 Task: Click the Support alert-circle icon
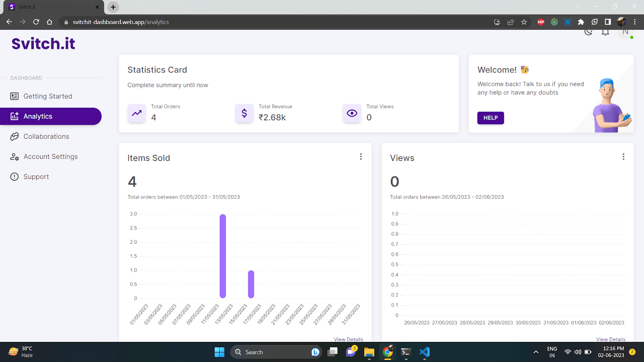(14, 177)
